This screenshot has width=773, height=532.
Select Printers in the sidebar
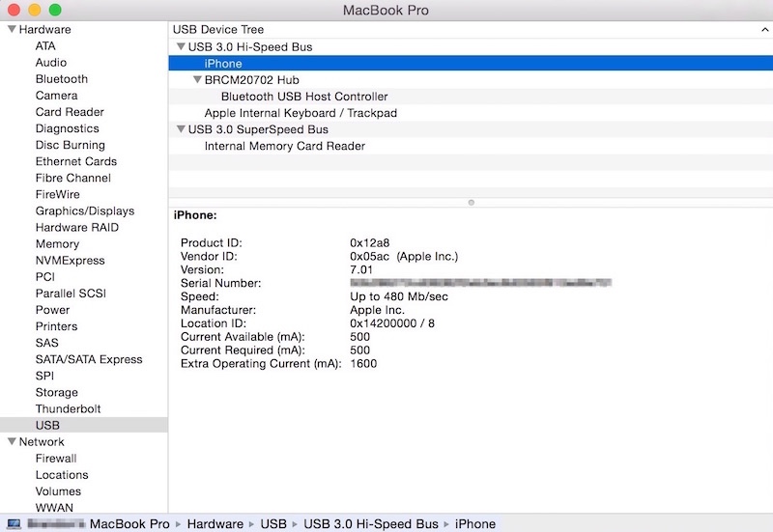(x=56, y=326)
